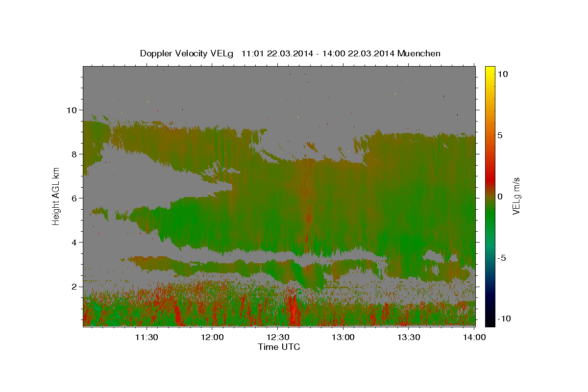Click the black bottom of the colorbar
588x392 pixels.
(490, 321)
